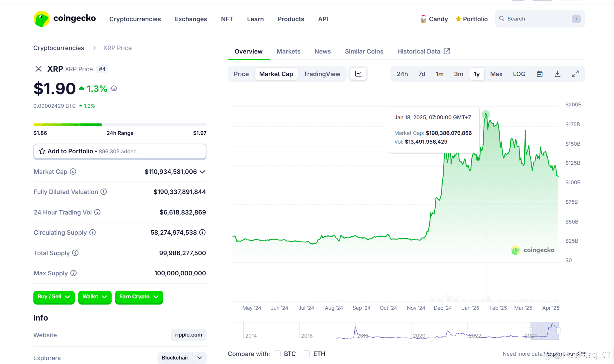This screenshot has height=364, width=614.
Task: Visit the ripple.com website link
Action: 188,335
